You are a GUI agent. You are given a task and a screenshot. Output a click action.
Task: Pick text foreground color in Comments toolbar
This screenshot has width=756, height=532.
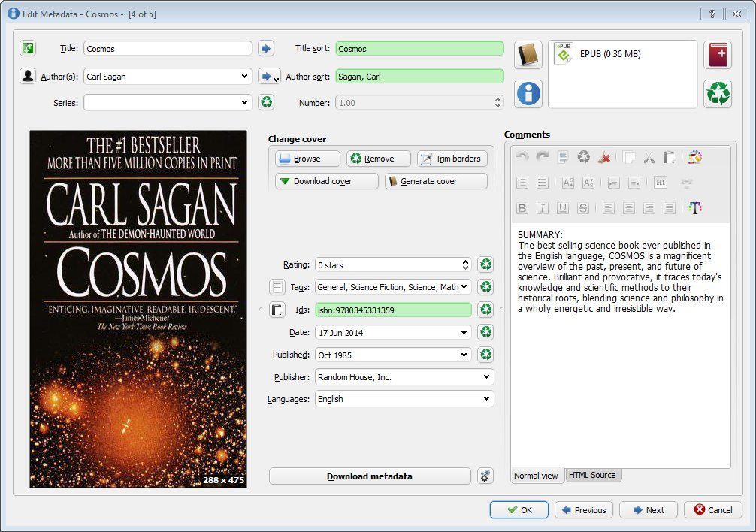[695, 208]
